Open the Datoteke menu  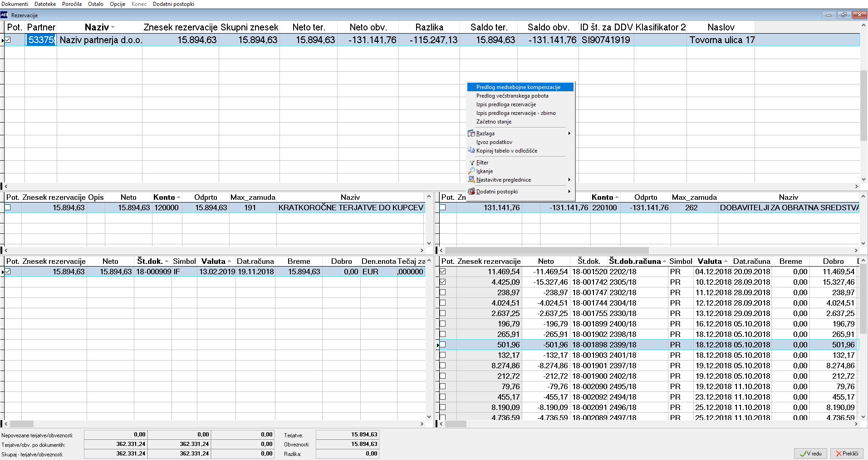45,4
